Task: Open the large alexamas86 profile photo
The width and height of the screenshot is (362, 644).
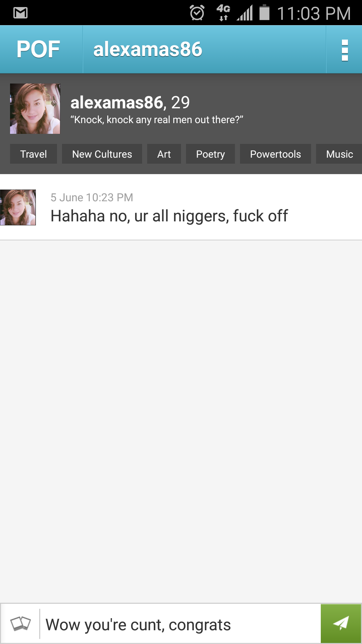Action: 35,109
